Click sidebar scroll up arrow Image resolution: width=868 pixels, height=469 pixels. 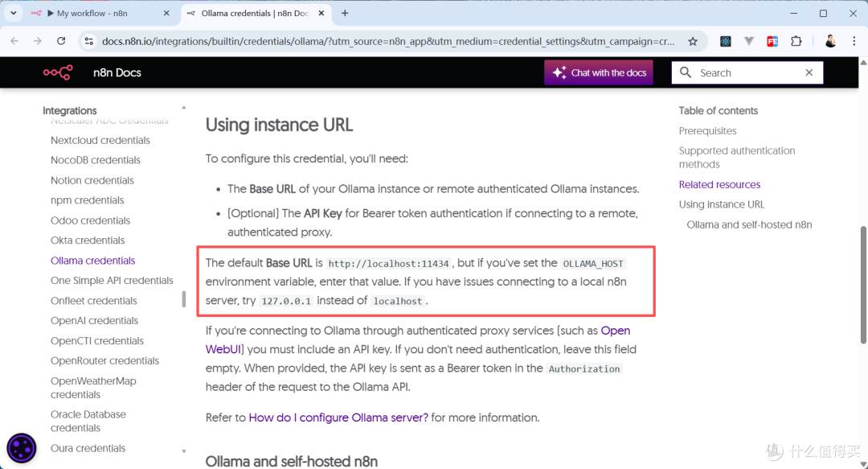pyautogui.click(x=184, y=108)
